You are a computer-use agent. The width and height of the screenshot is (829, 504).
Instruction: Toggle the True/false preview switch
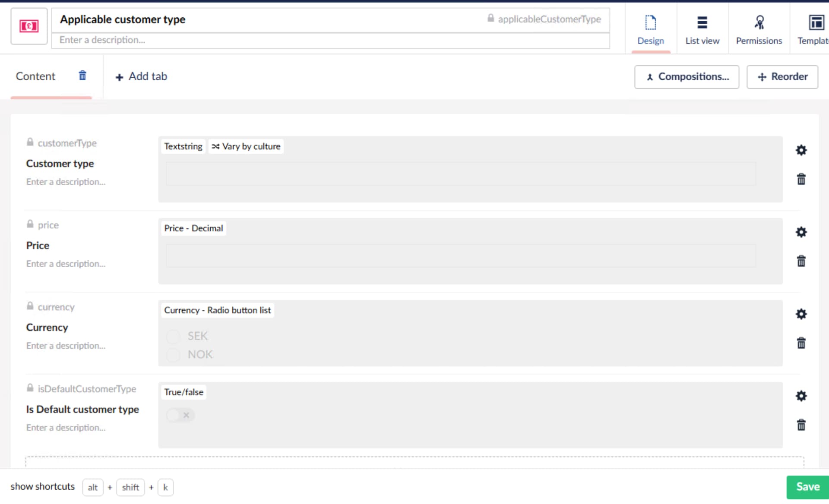coord(180,415)
